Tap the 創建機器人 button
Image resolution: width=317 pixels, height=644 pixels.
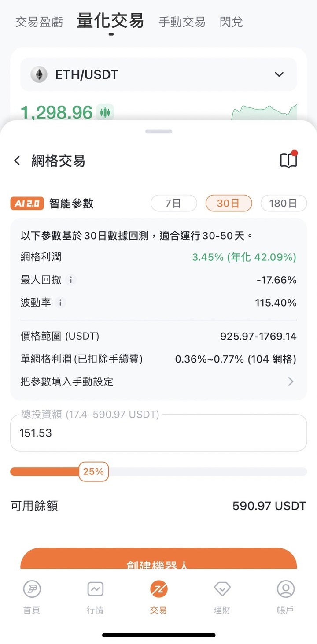[x=158, y=560]
